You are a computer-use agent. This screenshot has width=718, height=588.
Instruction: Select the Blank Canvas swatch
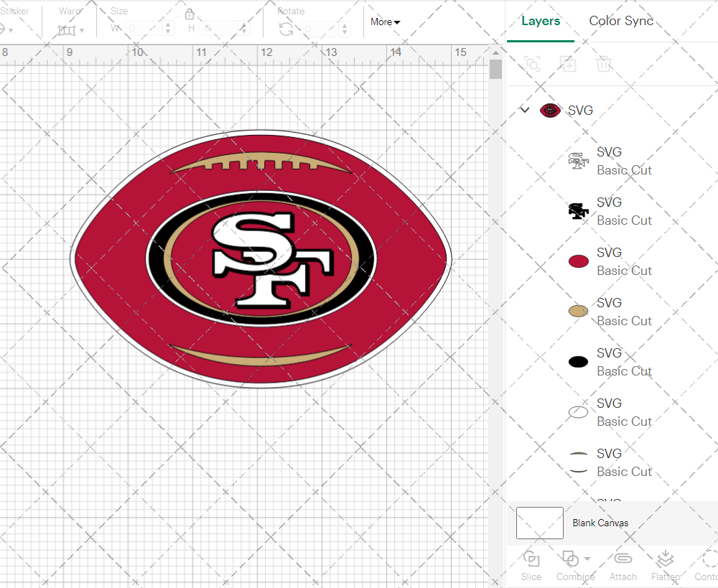pos(539,523)
